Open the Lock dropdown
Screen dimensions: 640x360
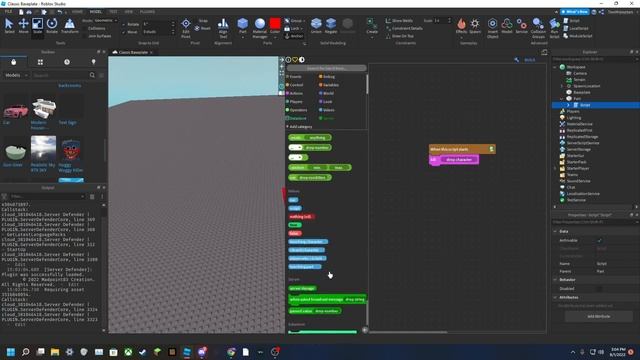(294, 28)
